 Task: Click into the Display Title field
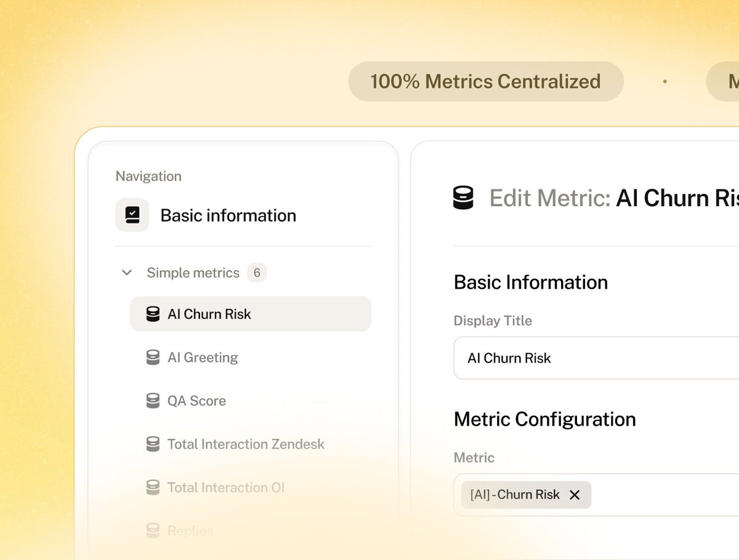pyautogui.click(x=597, y=358)
